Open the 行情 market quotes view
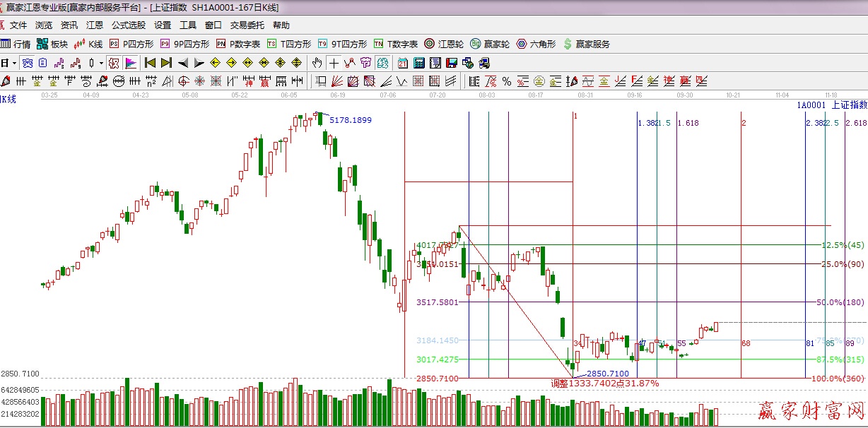 [16, 44]
